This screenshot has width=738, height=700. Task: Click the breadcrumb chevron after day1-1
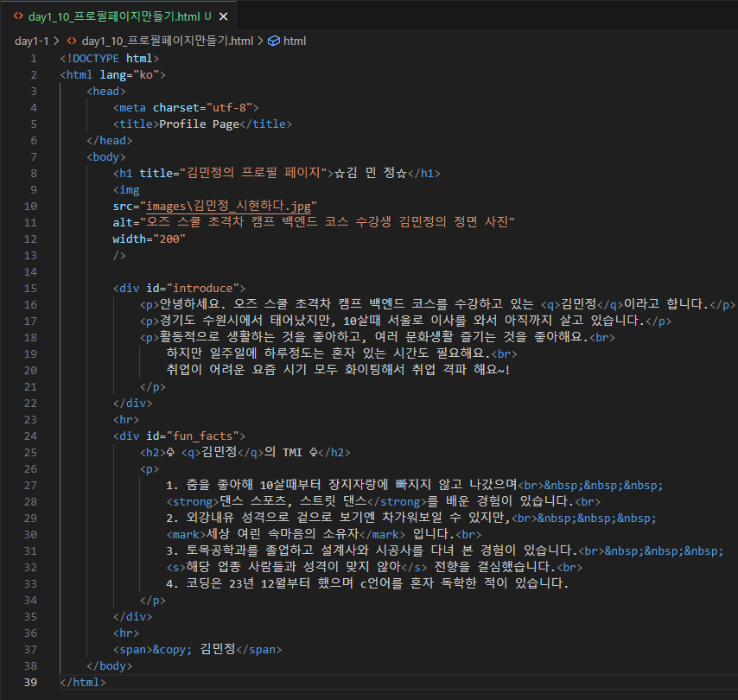click(56, 41)
